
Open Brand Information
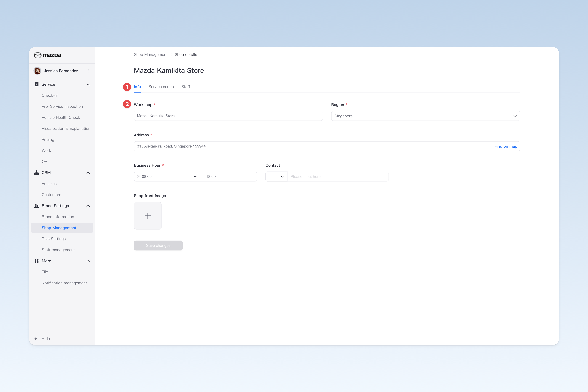tap(58, 217)
